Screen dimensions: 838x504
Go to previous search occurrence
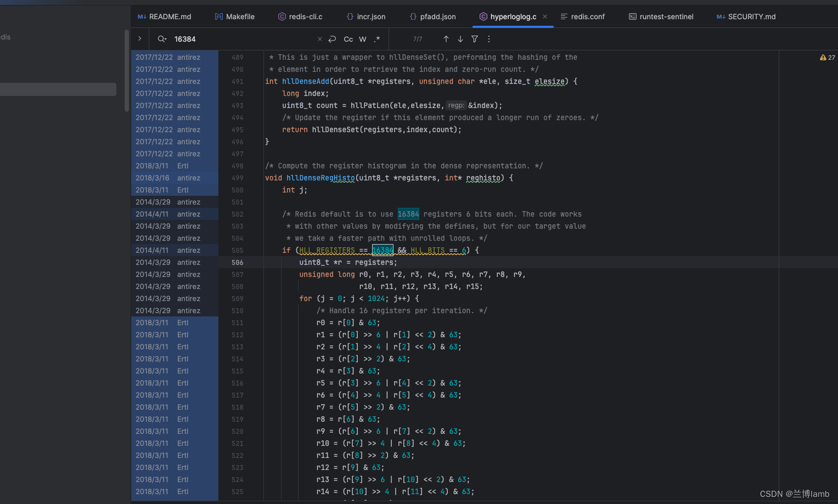pyautogui.click(x=446, y=39)
